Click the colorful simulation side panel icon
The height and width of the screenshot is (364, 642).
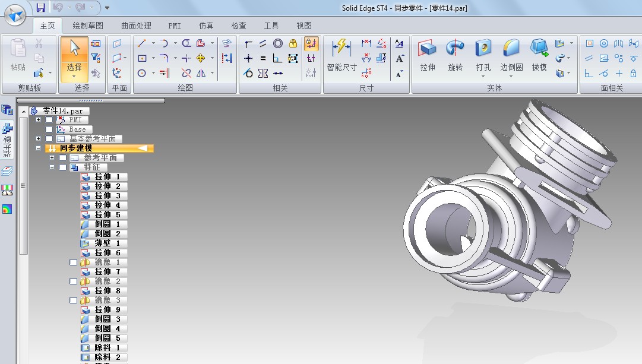pos(7,210)
